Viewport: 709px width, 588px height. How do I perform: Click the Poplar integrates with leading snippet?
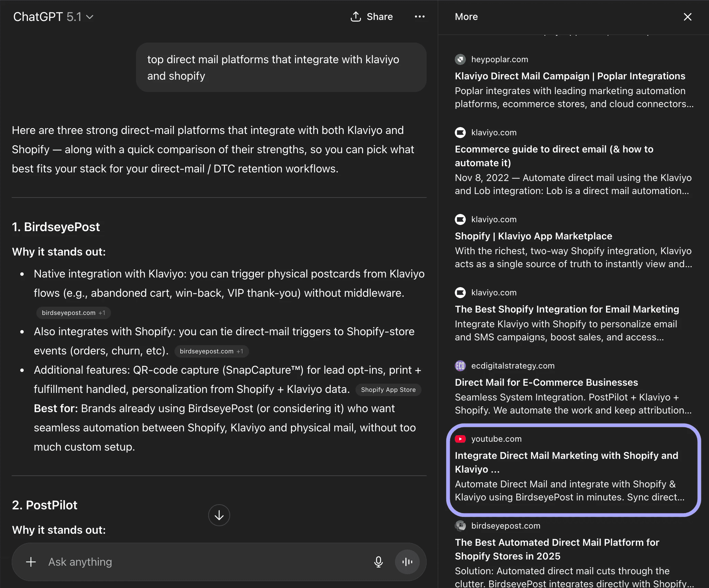(574, 97)
